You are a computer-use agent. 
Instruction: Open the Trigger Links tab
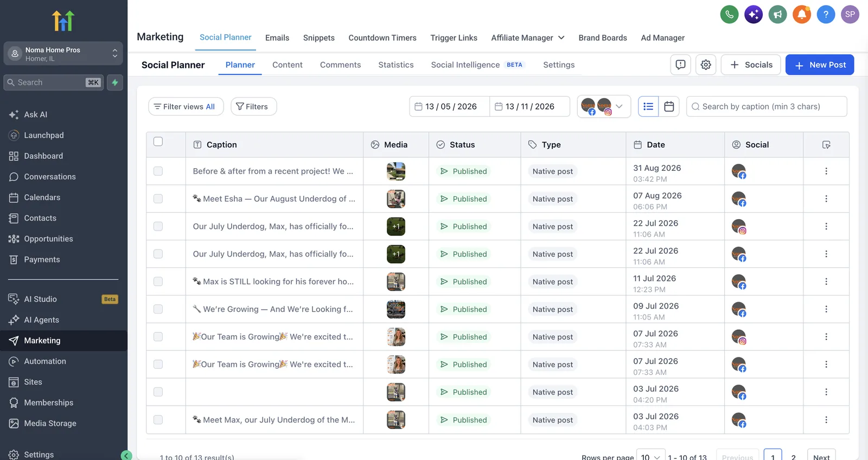[454, 38]
